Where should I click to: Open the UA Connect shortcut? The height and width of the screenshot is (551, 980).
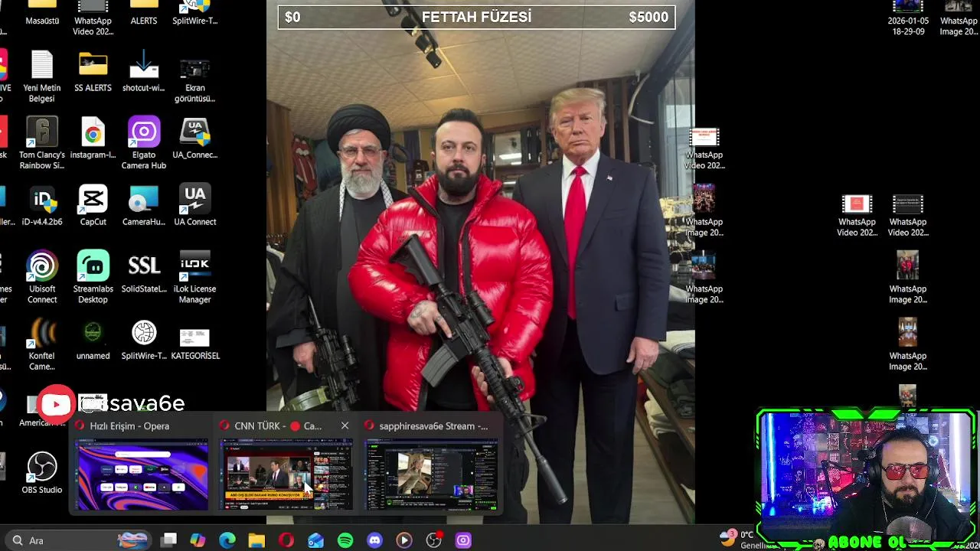tap(194, 205)
